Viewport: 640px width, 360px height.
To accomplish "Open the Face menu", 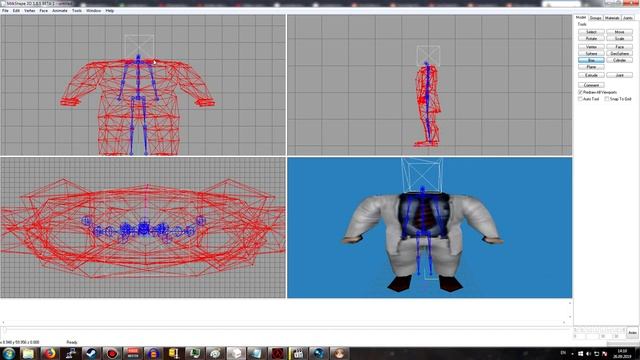I will (44, 11).
